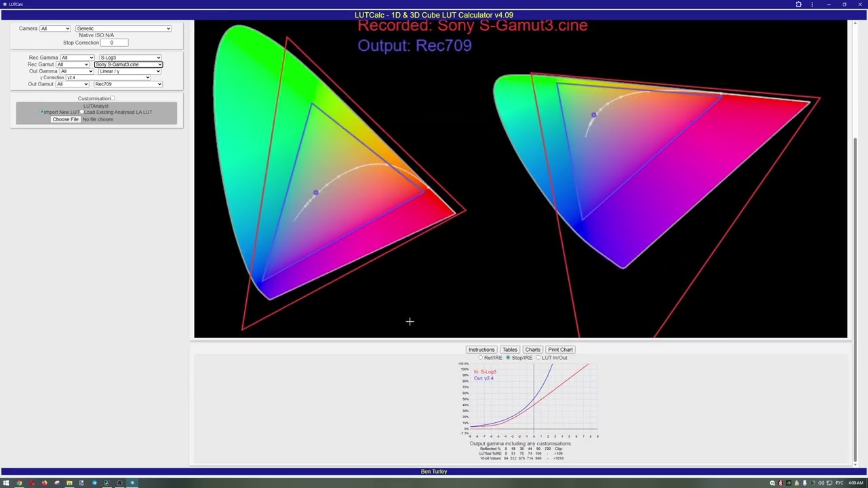
Task: Open the Instructions tab
Action: pos(481,350)
